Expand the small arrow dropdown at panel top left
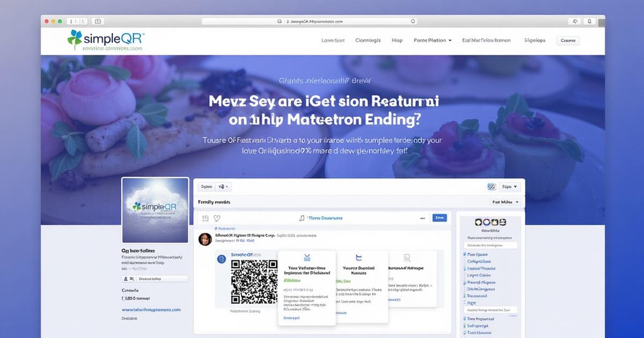 pos(223,187)
